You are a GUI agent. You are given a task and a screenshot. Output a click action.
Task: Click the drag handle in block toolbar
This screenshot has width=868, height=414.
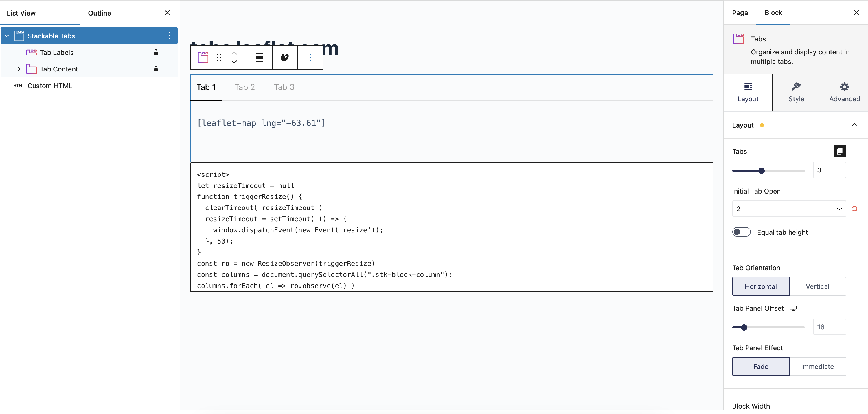click(219, 57)
